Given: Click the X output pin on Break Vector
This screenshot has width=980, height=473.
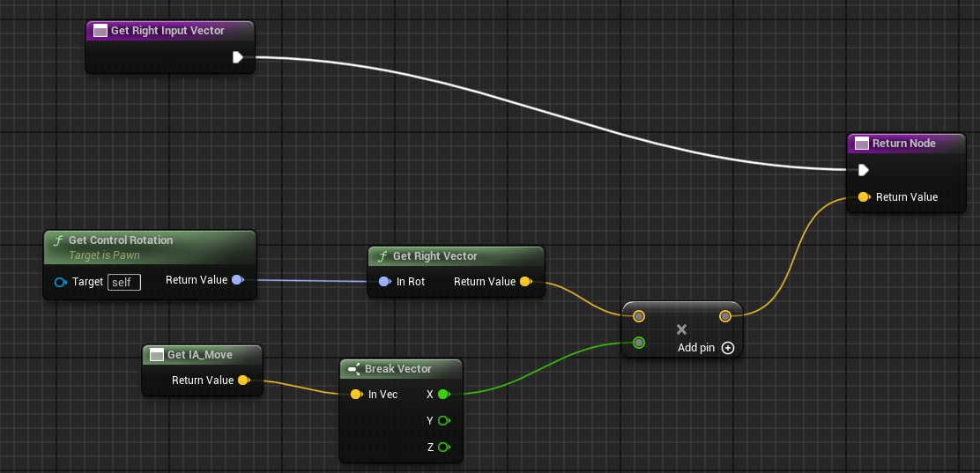Looking at the screenshot, I should pos(443,395).
